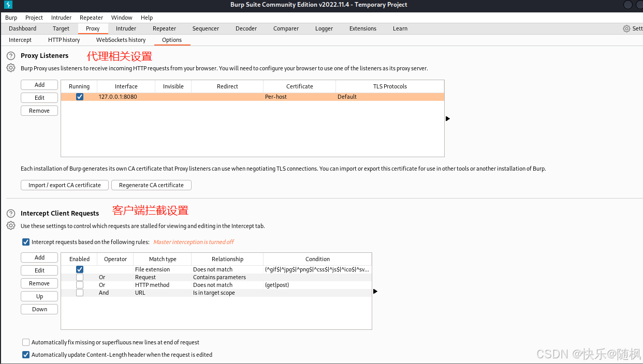Switch to the Learn tab
643x364 pixels.
tap(400, 28)
